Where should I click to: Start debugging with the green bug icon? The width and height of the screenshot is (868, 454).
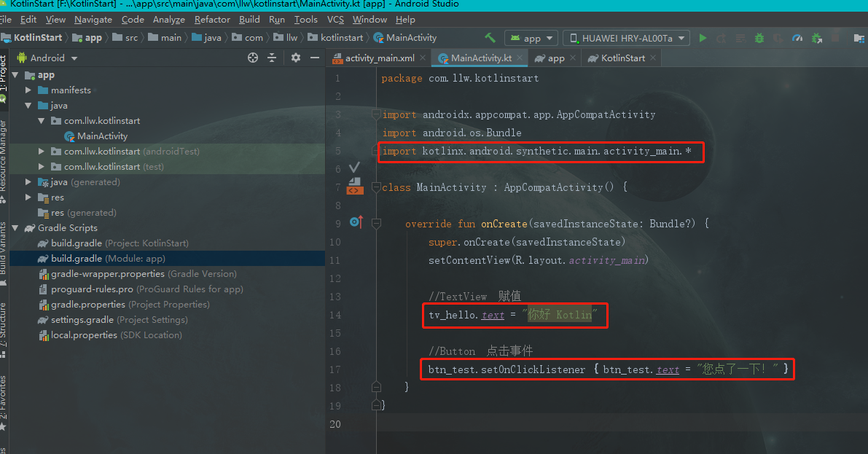click(x=759, y=38)
